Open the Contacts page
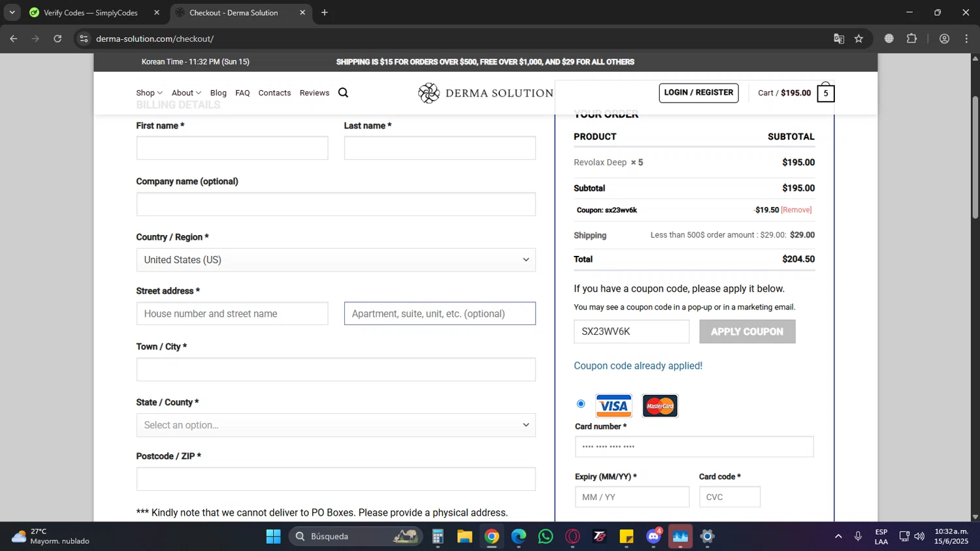Image resolution: width=980 pixels, height=551 pixels. click(274, 93)
